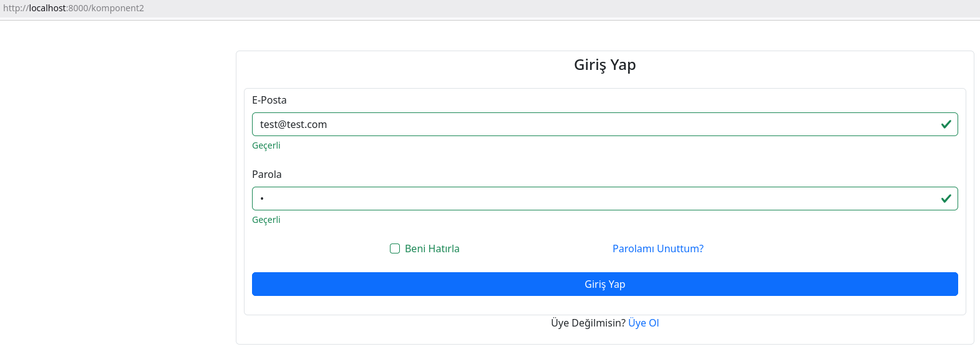Click the Giriş Yap heading title

point(604,65)
